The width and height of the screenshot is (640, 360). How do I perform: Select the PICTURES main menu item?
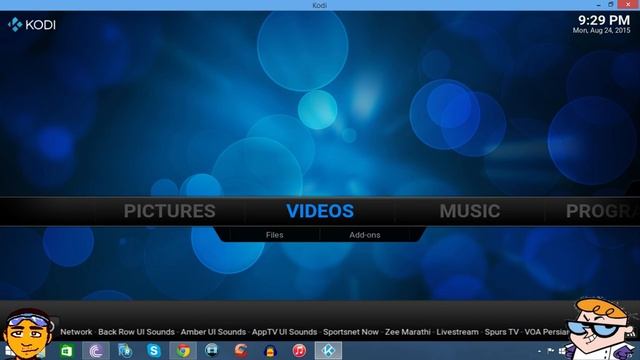pyautogui.click(x=169, y=211)
